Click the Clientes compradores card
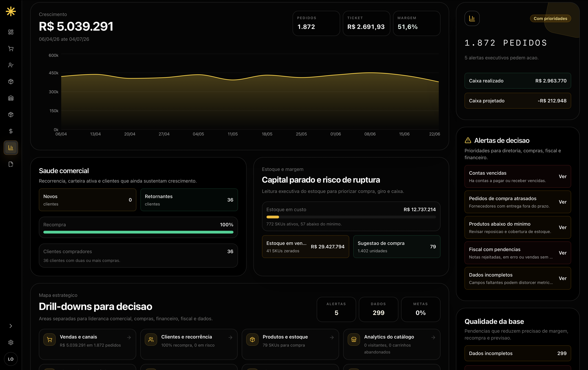 tap(138, 255)
